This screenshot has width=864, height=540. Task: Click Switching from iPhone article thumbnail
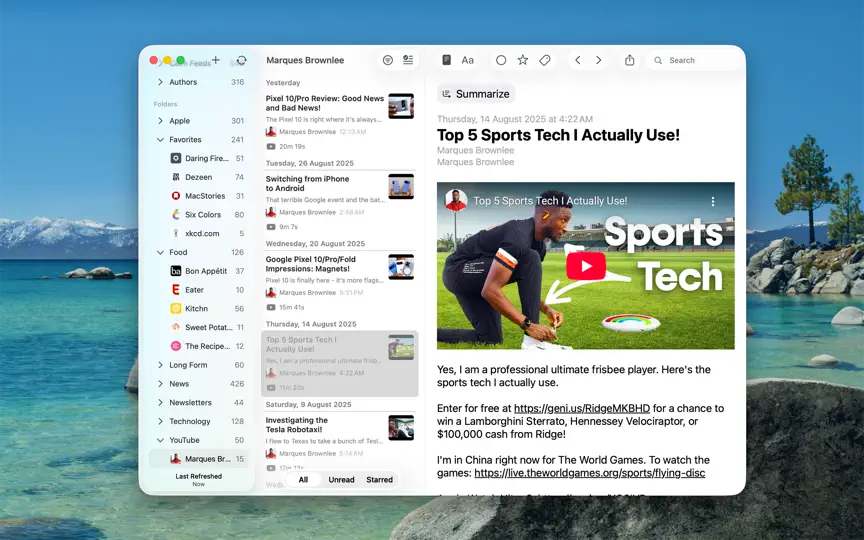point(401,186)
